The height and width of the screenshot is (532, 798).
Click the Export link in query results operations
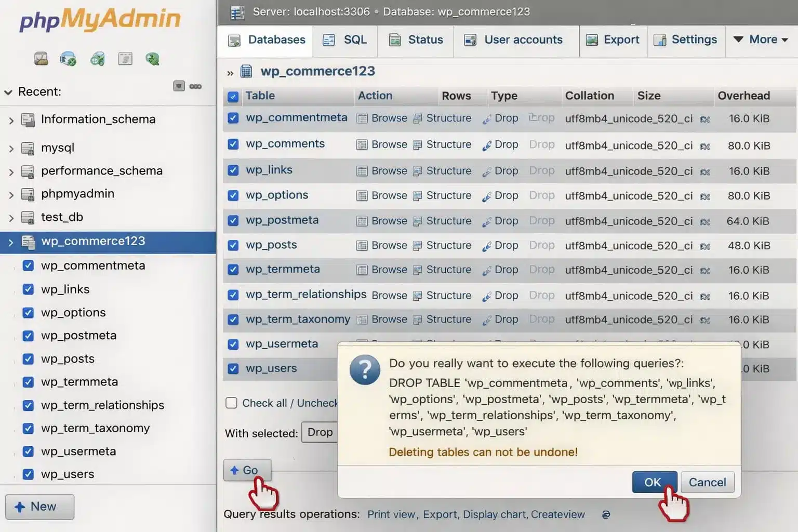440,514
